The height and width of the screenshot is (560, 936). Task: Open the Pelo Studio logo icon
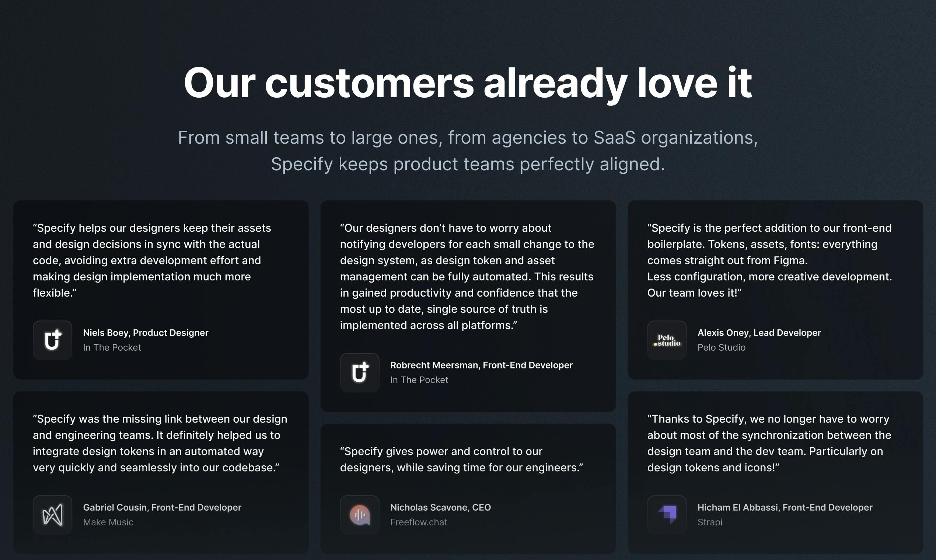(667, 340)
